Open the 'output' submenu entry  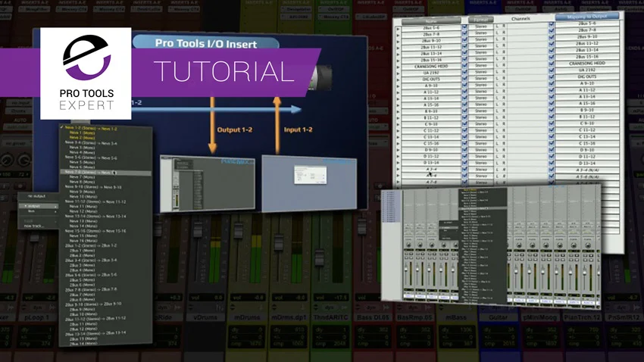tap(38, 206)
